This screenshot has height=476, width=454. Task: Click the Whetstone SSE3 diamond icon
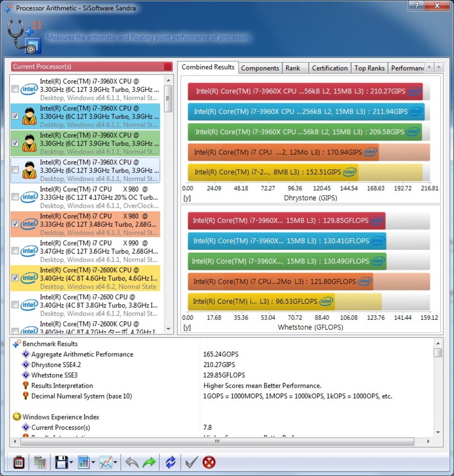(26, 375)
